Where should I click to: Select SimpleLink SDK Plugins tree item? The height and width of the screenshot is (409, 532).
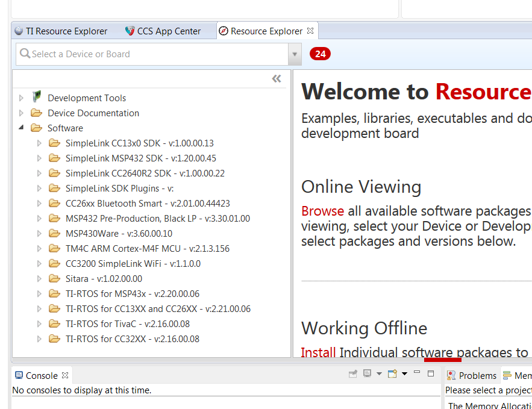pyautogui.click(x=119, y=188)
